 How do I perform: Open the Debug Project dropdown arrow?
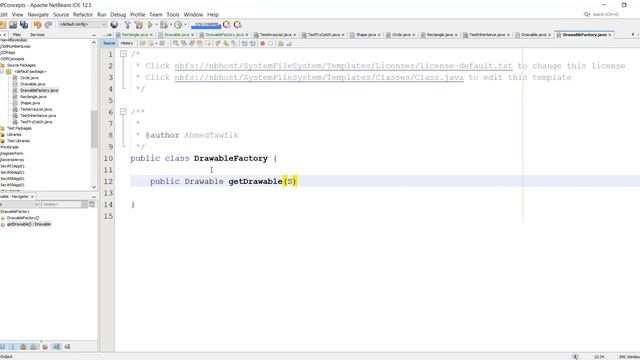171,25
